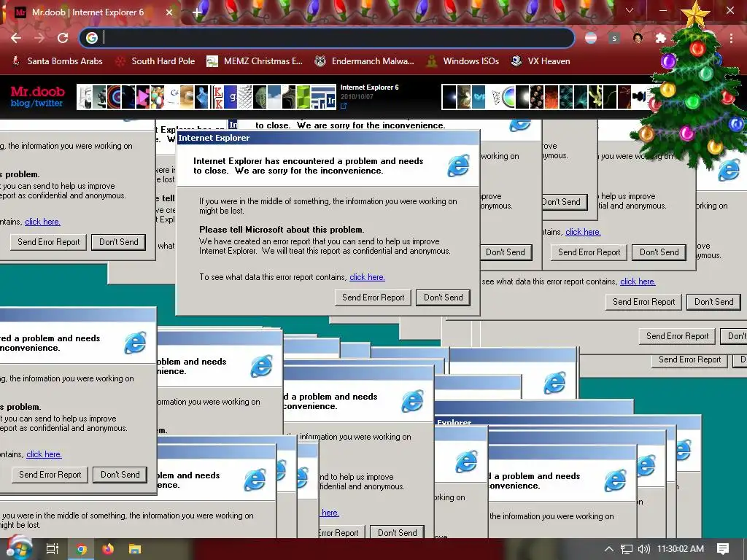Click the Internet Explorer 6 project title
The image size is (747, 560).
(369, 87)
